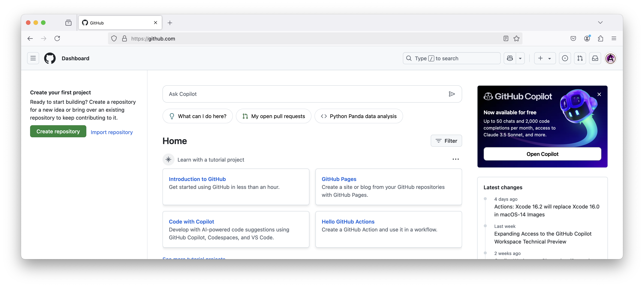Open the feed Filter dropdown
The image size is (644, 287).
tap(446, 141)
